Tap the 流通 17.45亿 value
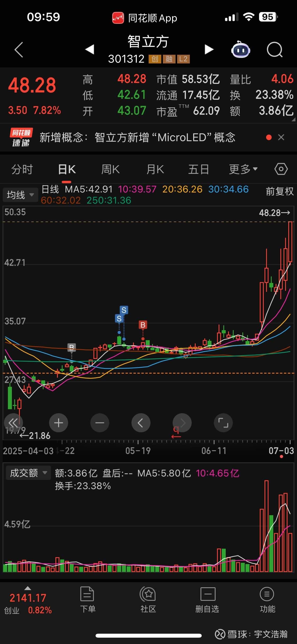 (201, 95)
